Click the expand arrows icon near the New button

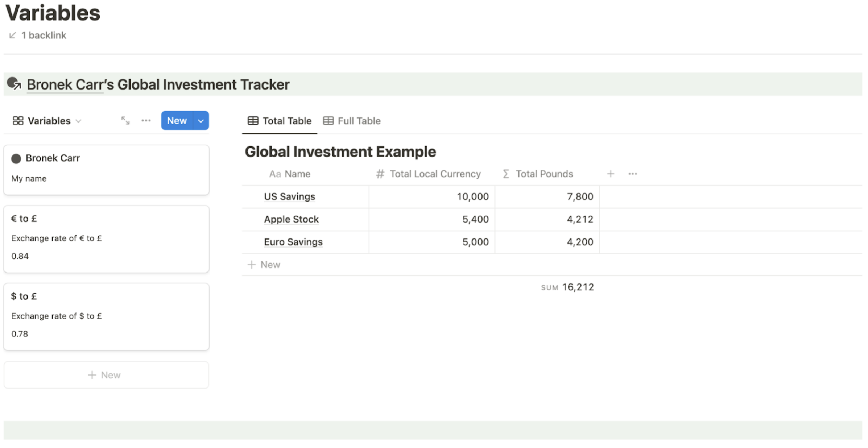[x=125, y=120]
